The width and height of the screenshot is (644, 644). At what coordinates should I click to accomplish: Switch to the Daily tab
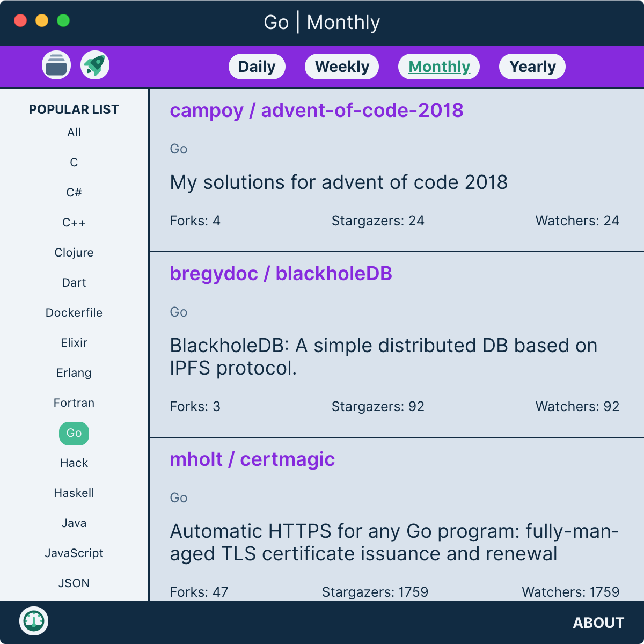tap(257, 67)
